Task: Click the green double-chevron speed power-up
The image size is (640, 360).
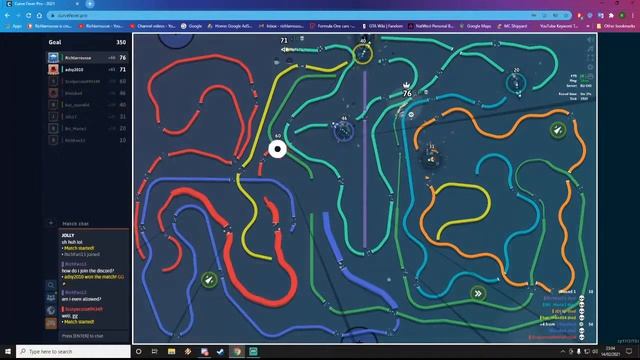Action: tap(478, 293)
